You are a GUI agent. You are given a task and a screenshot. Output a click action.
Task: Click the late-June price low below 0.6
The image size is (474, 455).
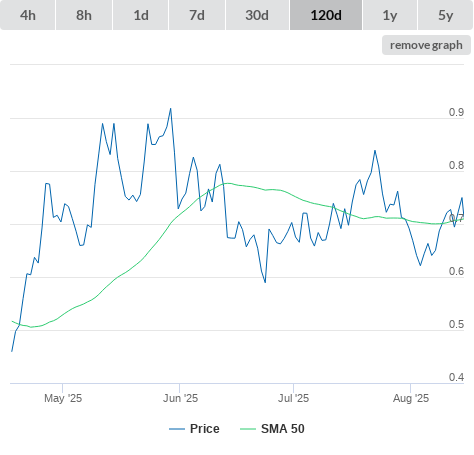tap(265, 282)
